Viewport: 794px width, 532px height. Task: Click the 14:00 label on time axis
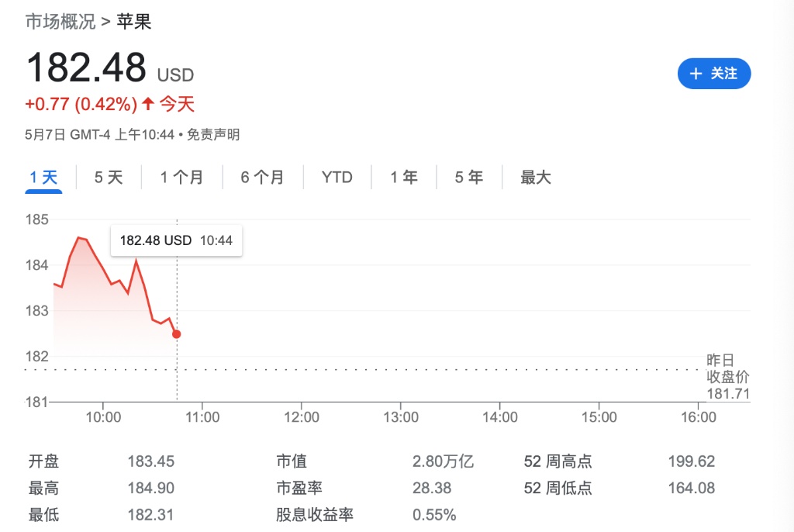click(500, 417)
